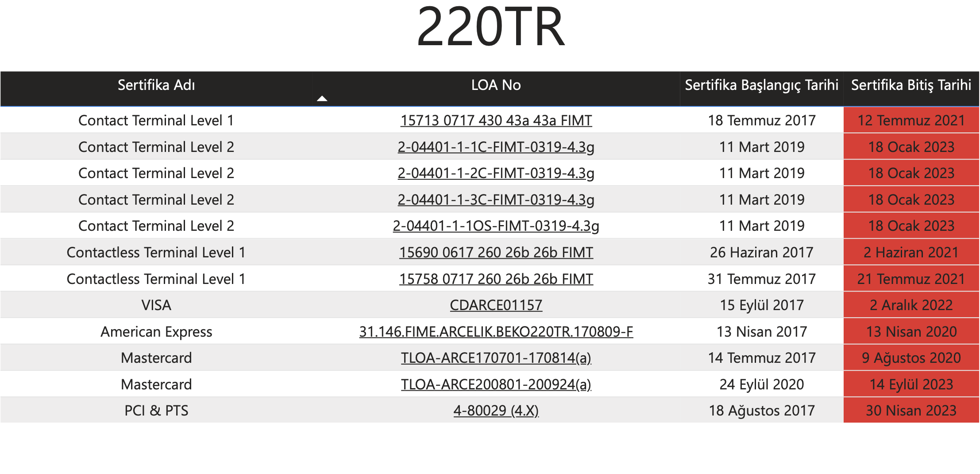Open LOA link 2-04401-1-1OS-FIMT-0319-4.3g
The width and height of the screenshot is (980, 474).
point(496,226)
